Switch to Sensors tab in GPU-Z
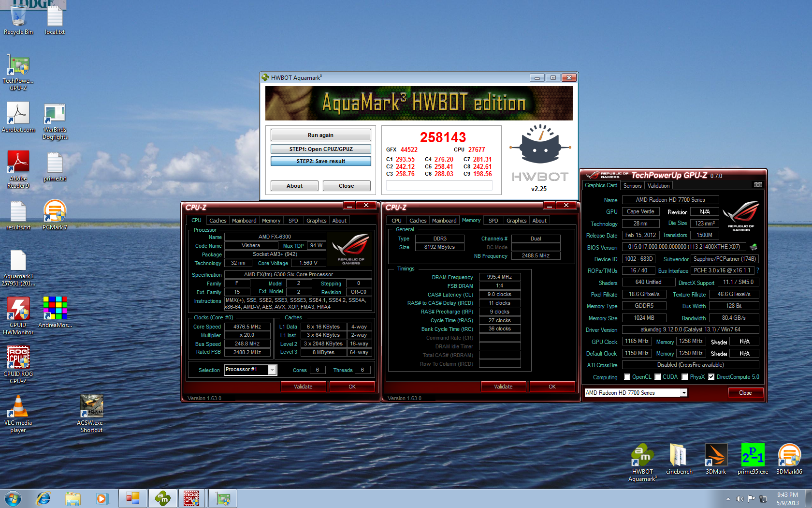 [632, 186]
